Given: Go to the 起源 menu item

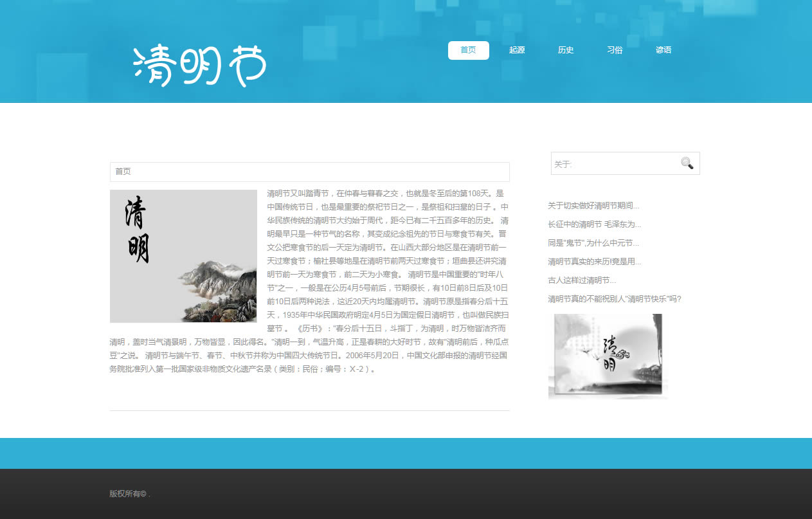Looking at the screenshot, I should pyautogui.click(x=517, y=50).
